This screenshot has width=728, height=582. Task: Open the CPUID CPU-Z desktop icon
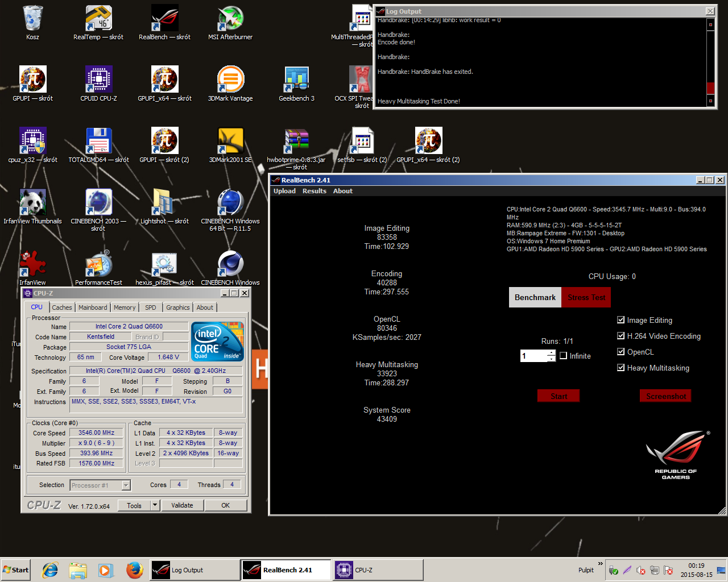(98, 80)
